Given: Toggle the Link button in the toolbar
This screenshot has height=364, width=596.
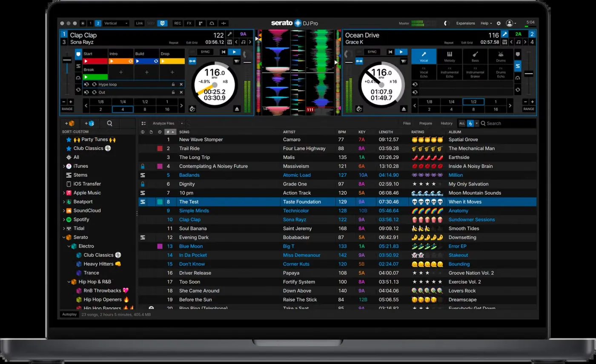Looking at the screenshot, I should [x=139, y=23].
